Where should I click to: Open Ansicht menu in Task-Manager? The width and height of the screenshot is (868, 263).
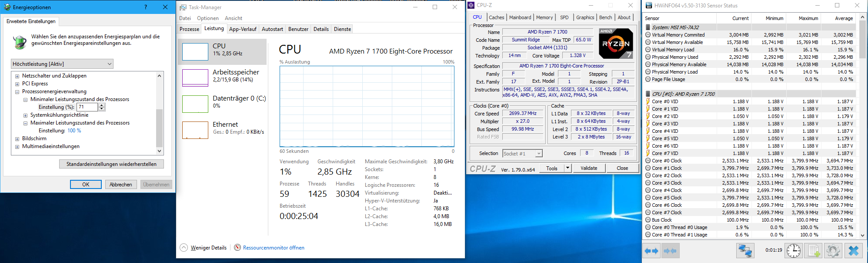tap(234, 18)
